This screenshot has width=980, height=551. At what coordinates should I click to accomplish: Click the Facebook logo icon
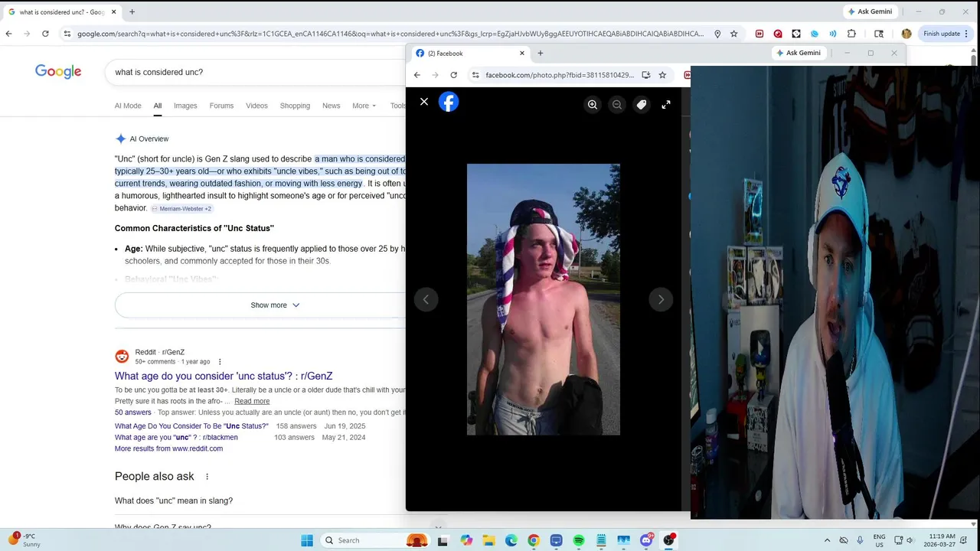(x=449, y=102)
